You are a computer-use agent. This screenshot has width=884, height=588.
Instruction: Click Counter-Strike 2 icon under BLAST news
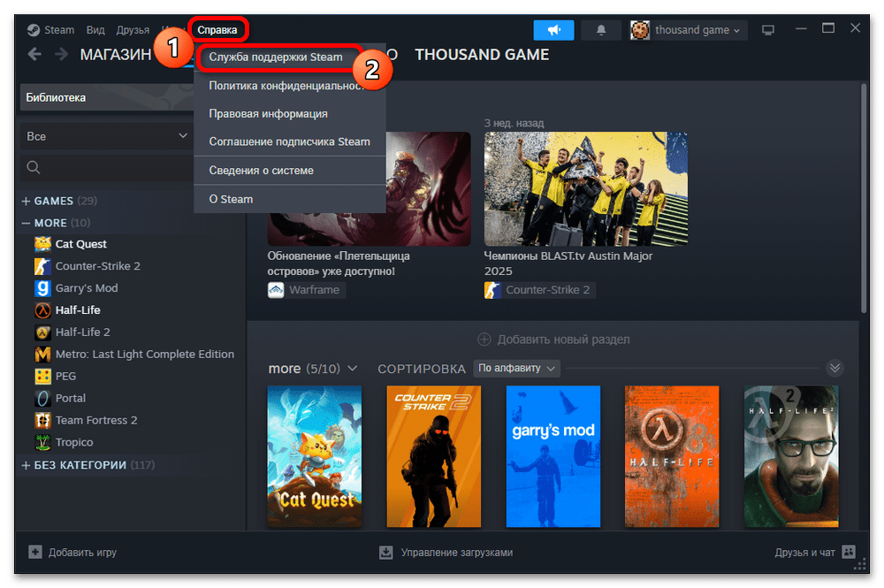492,290
